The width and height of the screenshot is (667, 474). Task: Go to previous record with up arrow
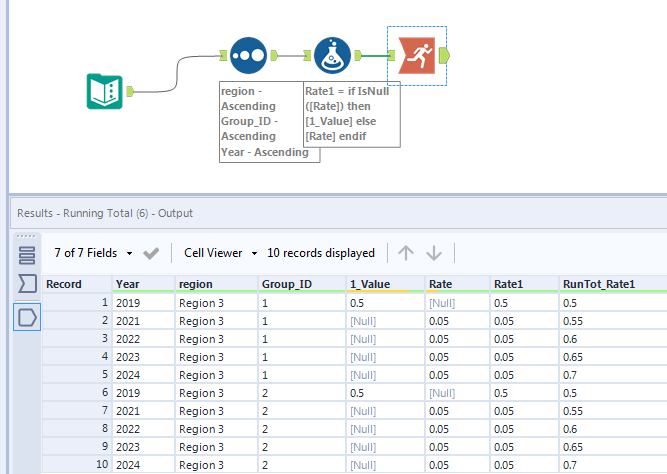pos(406,253)
